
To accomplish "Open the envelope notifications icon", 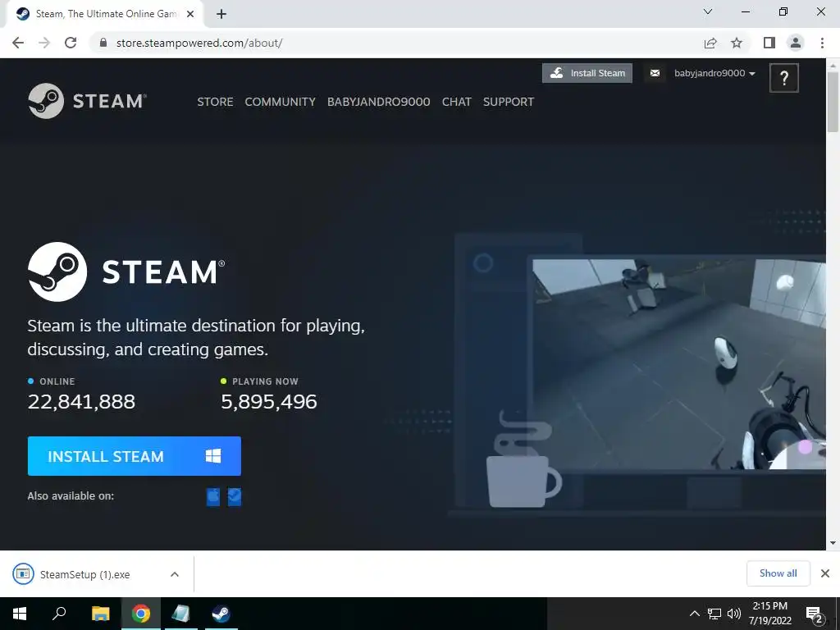I will pos(655,73).
